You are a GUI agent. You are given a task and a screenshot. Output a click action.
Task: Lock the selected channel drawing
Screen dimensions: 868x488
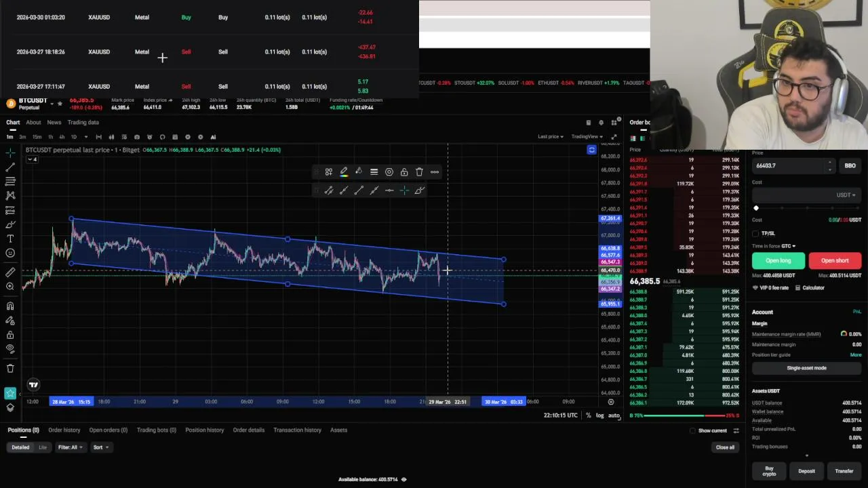(404, 172)
